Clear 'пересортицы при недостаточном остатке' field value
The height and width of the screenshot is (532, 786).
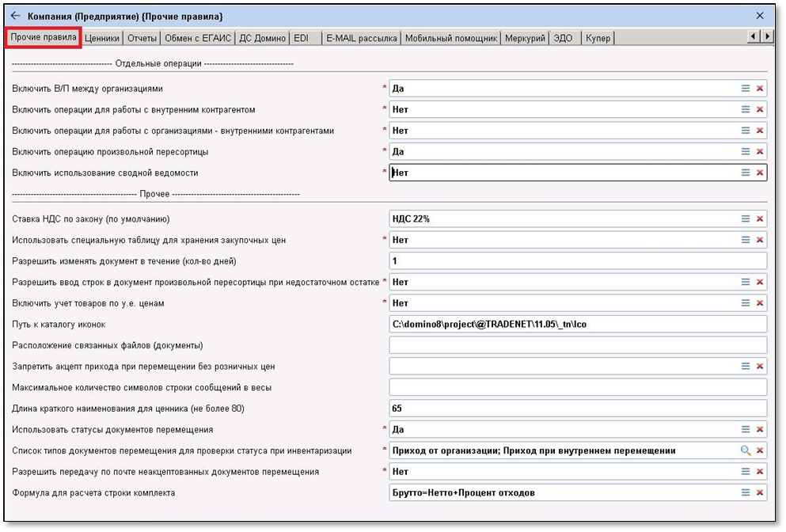tap(759, 282)
